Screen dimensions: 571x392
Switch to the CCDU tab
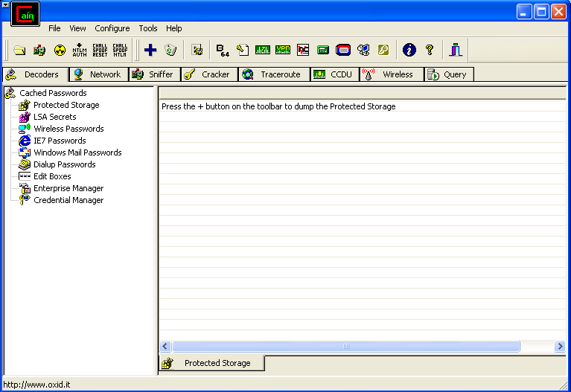335,74
